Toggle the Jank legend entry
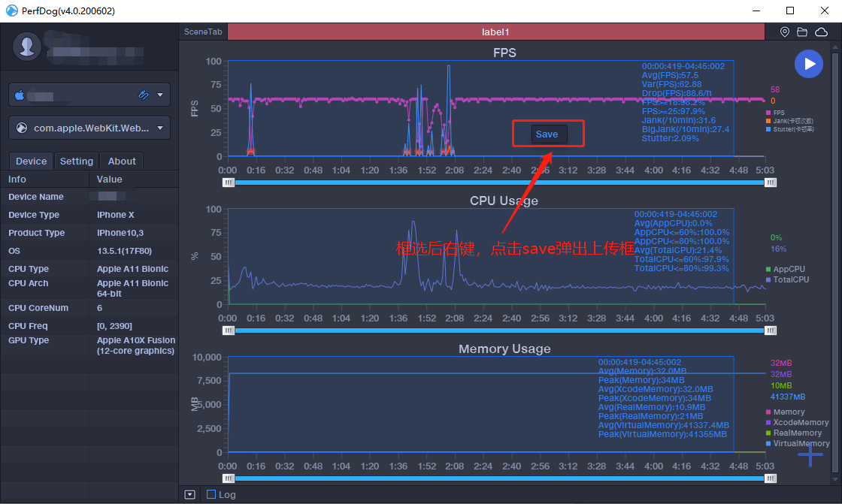This screenshot has height=504, width=842. pyautogui.click(x=789, y=121)
